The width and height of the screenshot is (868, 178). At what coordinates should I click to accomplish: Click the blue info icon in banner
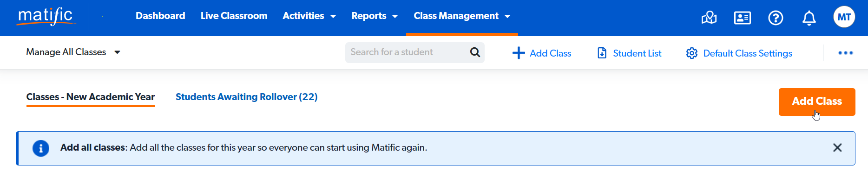(x=41, y=148)
